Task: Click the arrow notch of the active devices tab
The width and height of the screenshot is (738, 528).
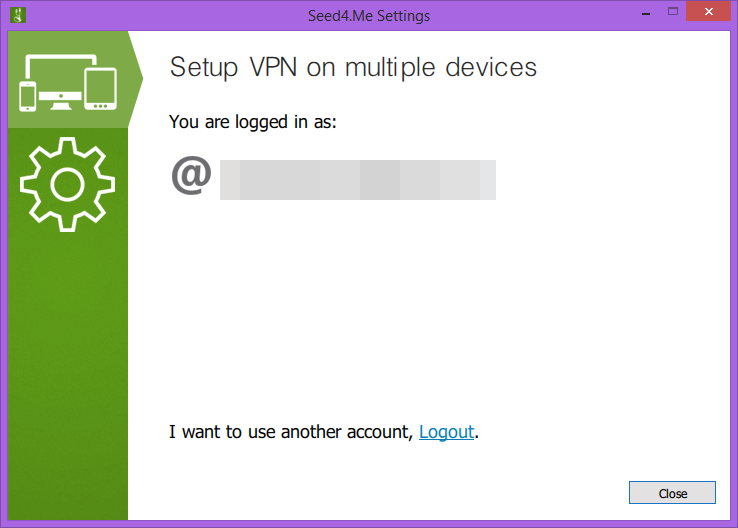Action: [136, 79]
